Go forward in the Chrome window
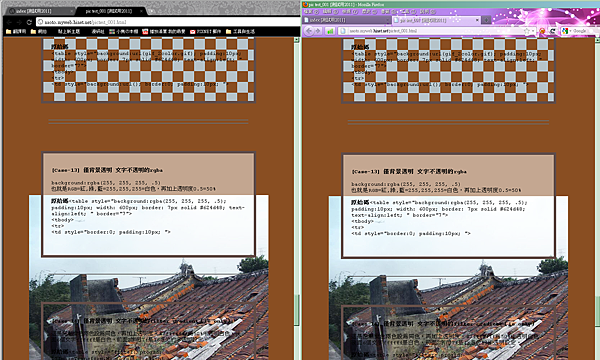Screen dimensions: 600x360 19,22
